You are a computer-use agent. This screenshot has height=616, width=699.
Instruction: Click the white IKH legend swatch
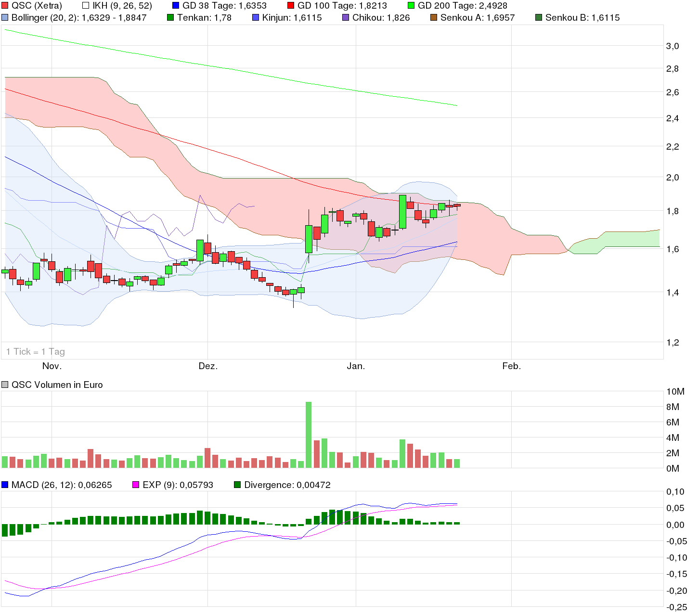point(86,6)
